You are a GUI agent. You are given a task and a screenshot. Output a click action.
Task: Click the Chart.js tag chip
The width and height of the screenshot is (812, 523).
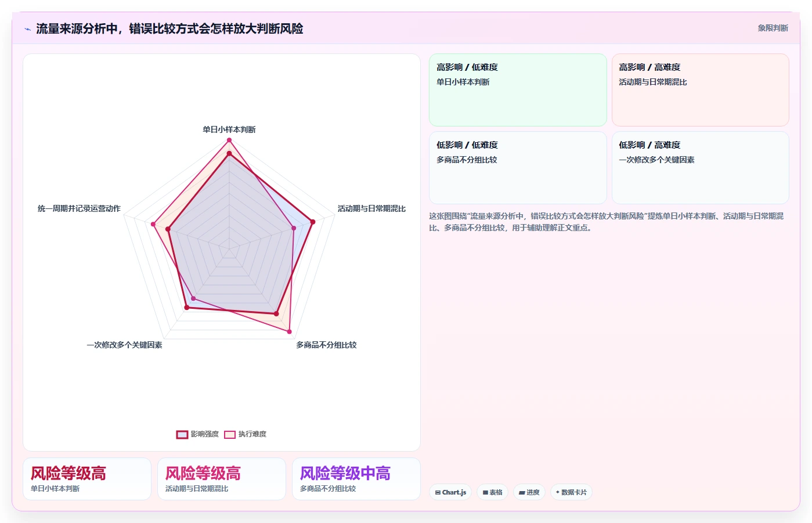coord(450,492)
